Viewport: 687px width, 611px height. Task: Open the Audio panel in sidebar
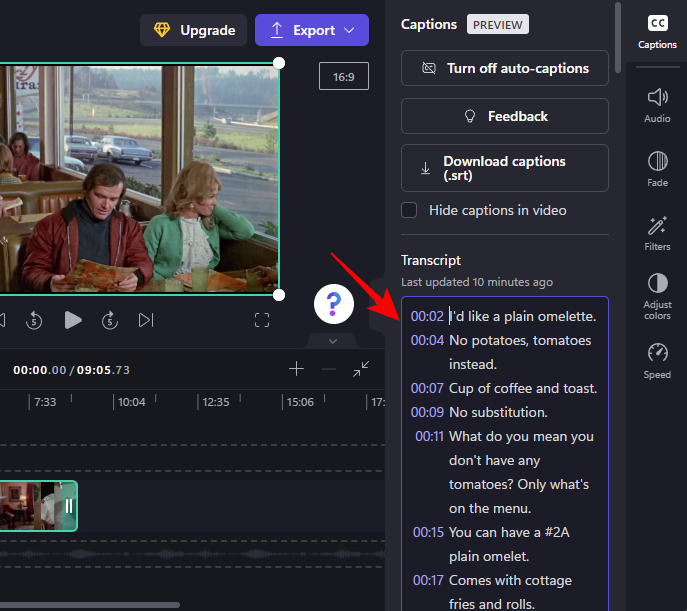click(x=657, y=104)
